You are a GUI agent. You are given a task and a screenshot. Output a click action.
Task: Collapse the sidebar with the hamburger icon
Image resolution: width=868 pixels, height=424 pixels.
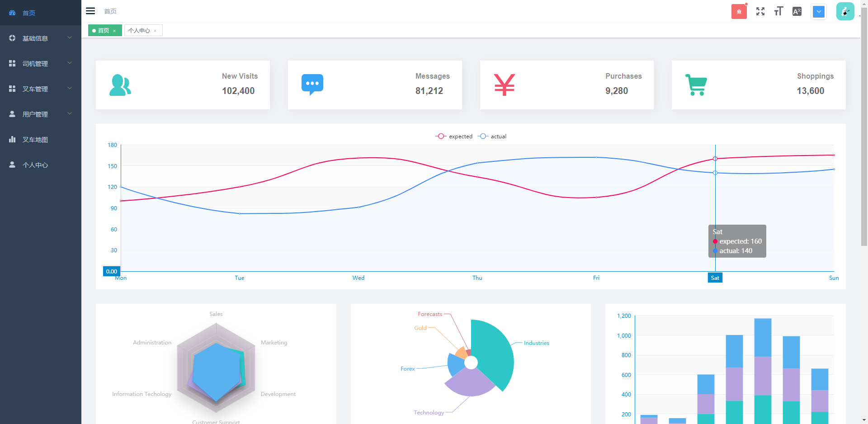click(x=90, y=11)
